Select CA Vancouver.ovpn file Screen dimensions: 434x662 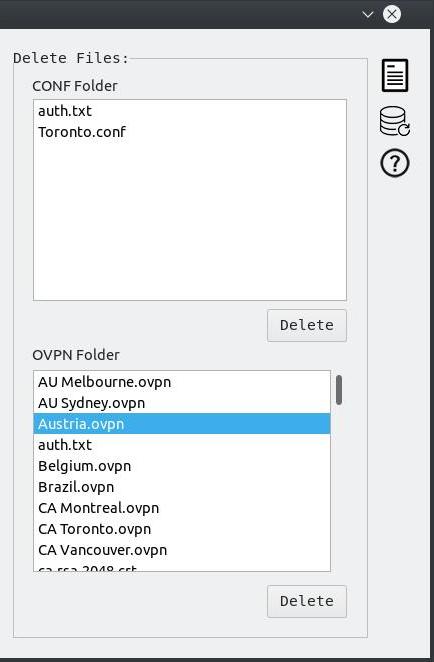click(x=182, y=550)
